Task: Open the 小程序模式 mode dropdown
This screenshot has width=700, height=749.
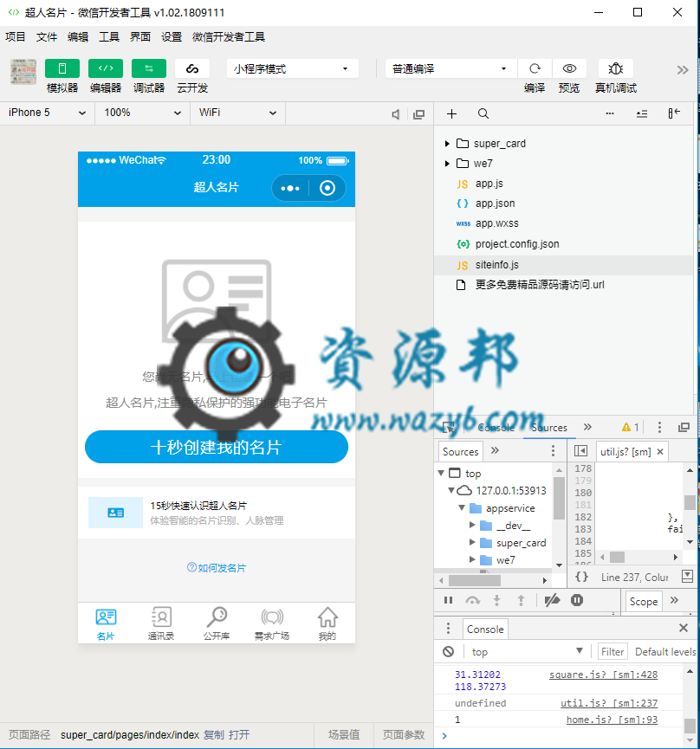Action: [x=292, y=68]
